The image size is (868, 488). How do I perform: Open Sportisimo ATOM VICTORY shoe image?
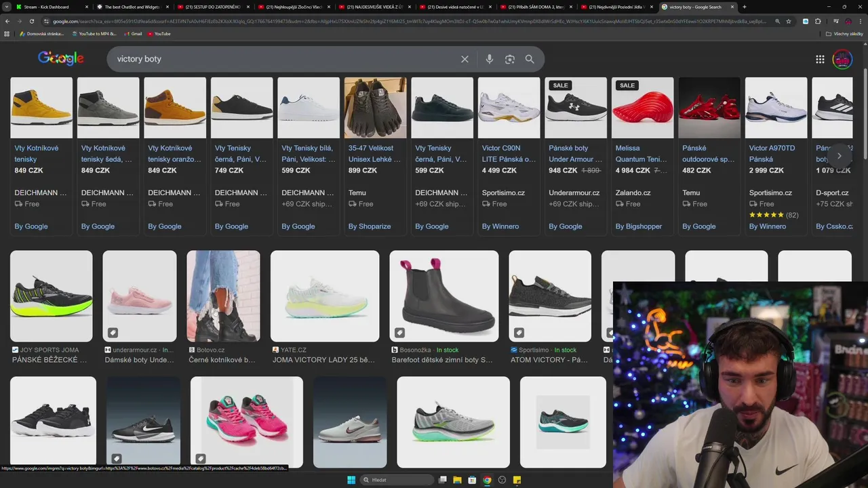click(550, 296)
